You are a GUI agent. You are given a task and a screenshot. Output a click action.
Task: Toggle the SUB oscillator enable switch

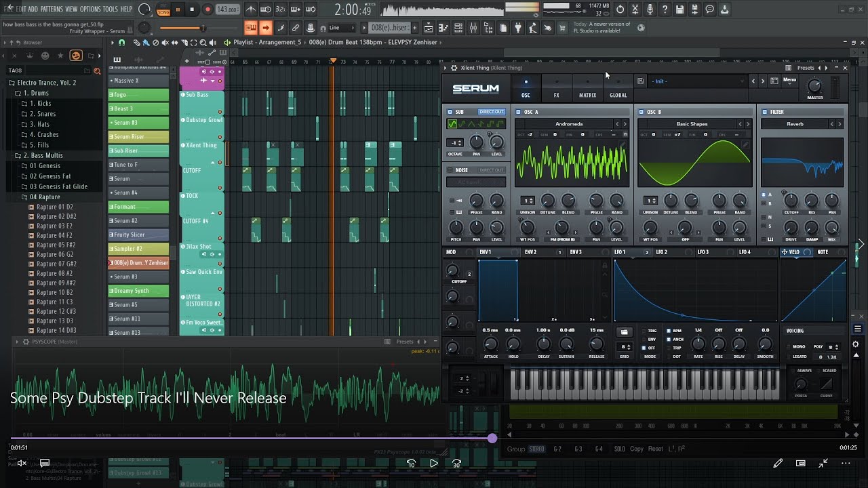point(450,112)
